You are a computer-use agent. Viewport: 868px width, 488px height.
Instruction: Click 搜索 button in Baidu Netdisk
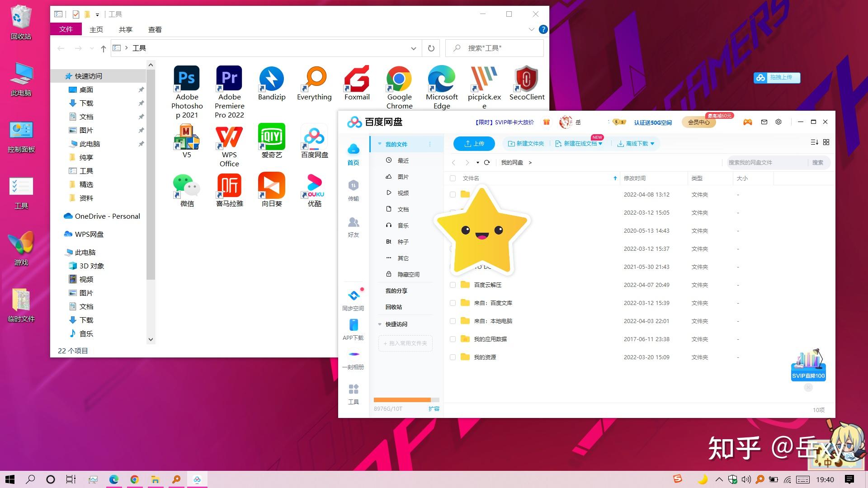click(x=817, y=163)
